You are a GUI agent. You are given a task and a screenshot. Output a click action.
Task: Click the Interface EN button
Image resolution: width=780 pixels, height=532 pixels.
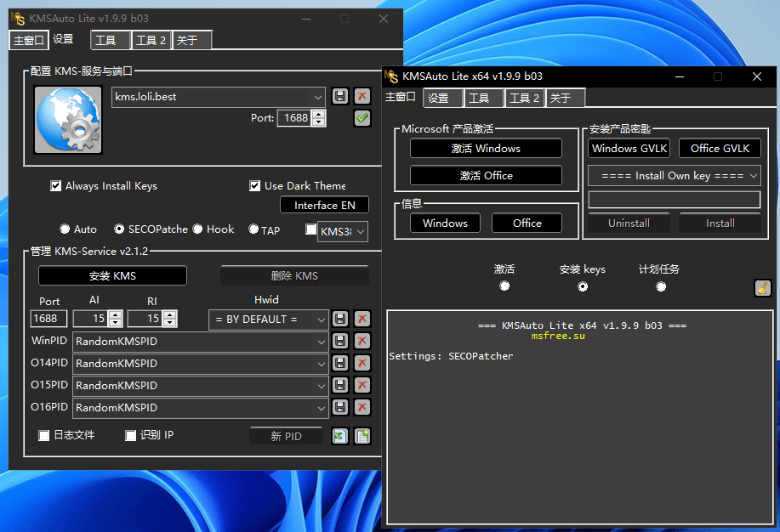pos(324,206)
